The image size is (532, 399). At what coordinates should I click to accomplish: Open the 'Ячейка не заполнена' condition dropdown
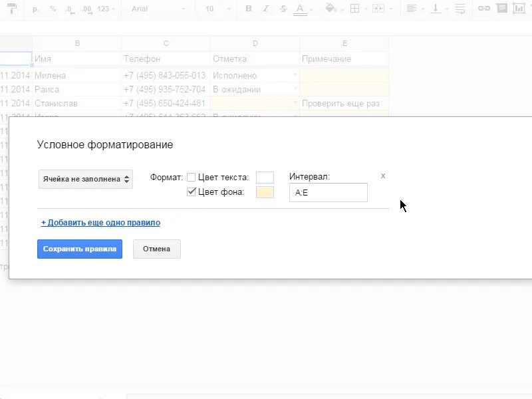(86, 179)
